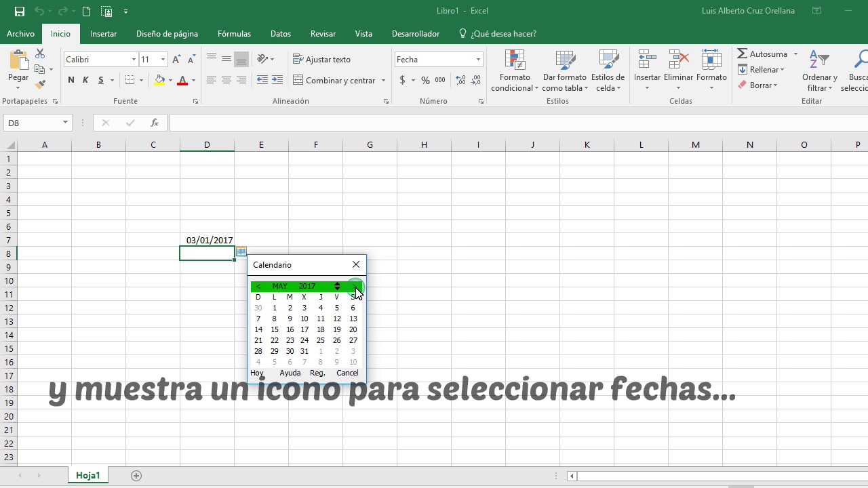Click the calendar icon next to cell D8
Screen dimensions: 868x488
[241, 251]
